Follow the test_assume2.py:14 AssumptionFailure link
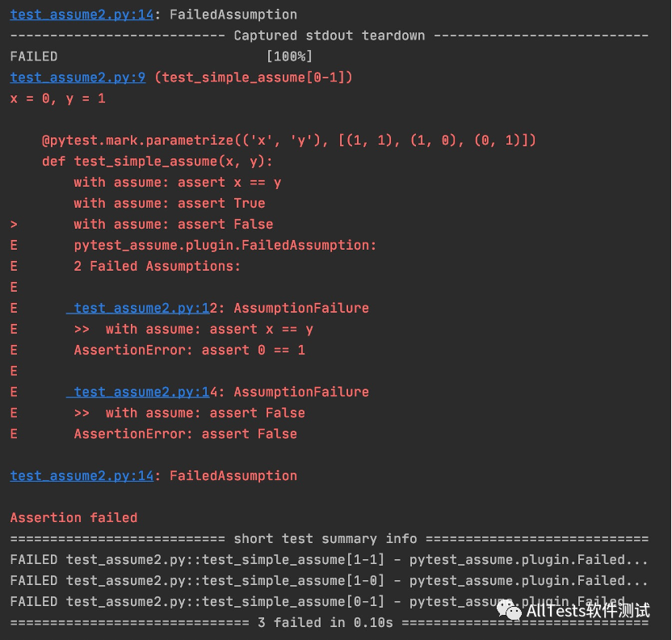 coord(141,392)
